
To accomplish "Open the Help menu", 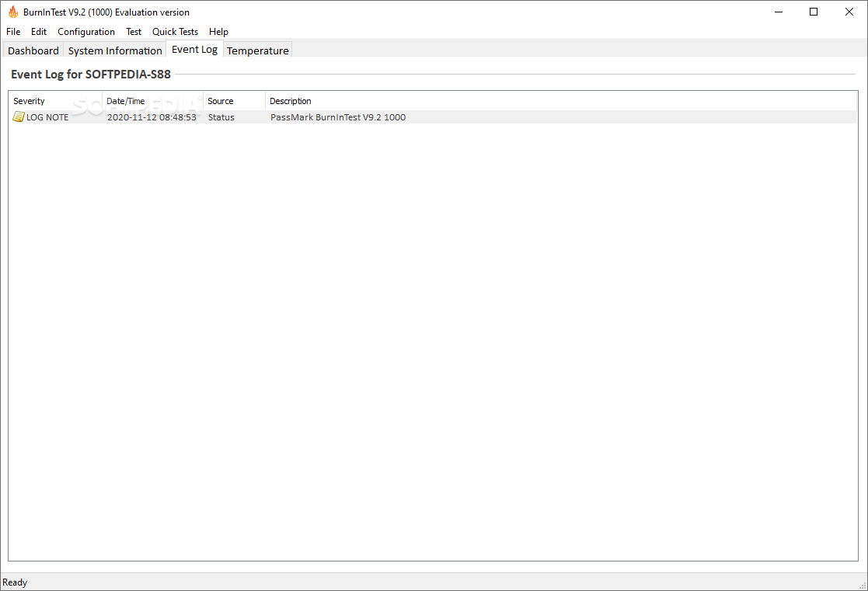I will 218,32.
